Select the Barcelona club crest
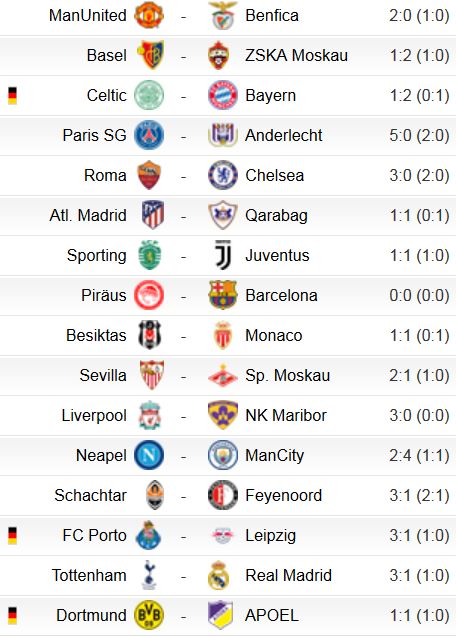The height and width of the screenshot is (636, 456). pos(223,295)
